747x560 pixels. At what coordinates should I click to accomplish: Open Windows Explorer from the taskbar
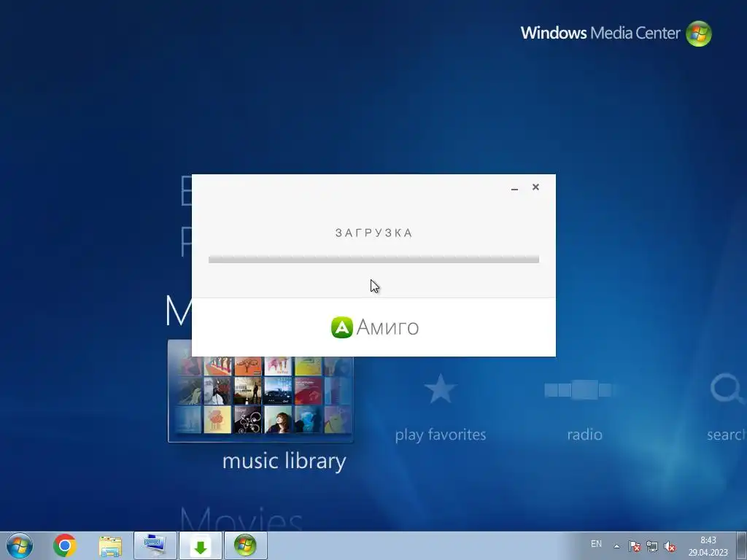coord(110,546)
